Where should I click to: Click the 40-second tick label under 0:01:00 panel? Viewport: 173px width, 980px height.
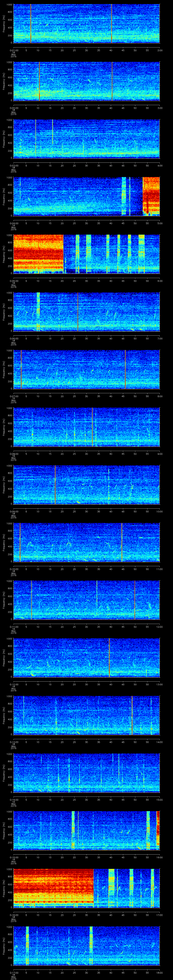(x=111, y=50)
